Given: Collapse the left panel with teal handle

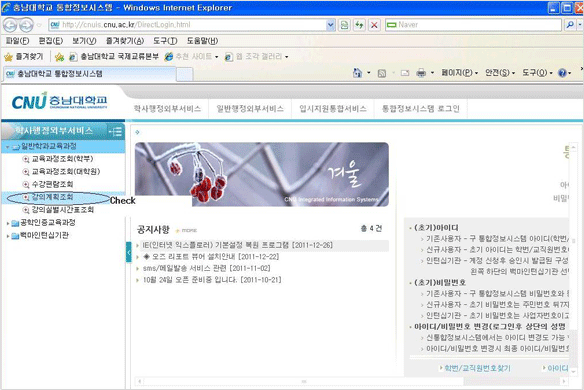Looking at the screenshot, I should click(x=128, y=252).
